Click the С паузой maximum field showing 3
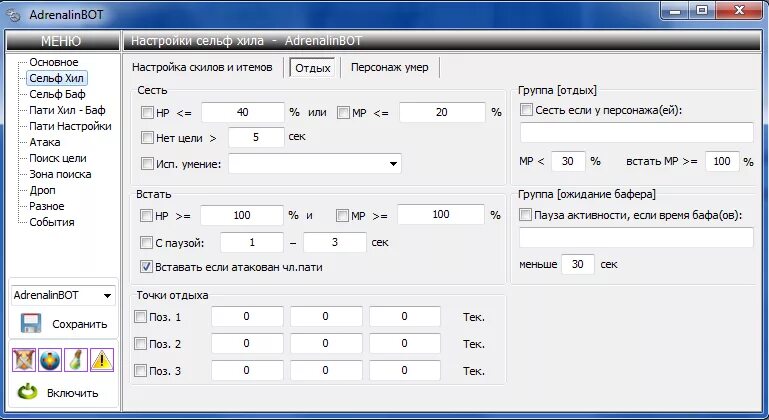The image size is (769, 420). pyautogui.click(x=334, y=242)
